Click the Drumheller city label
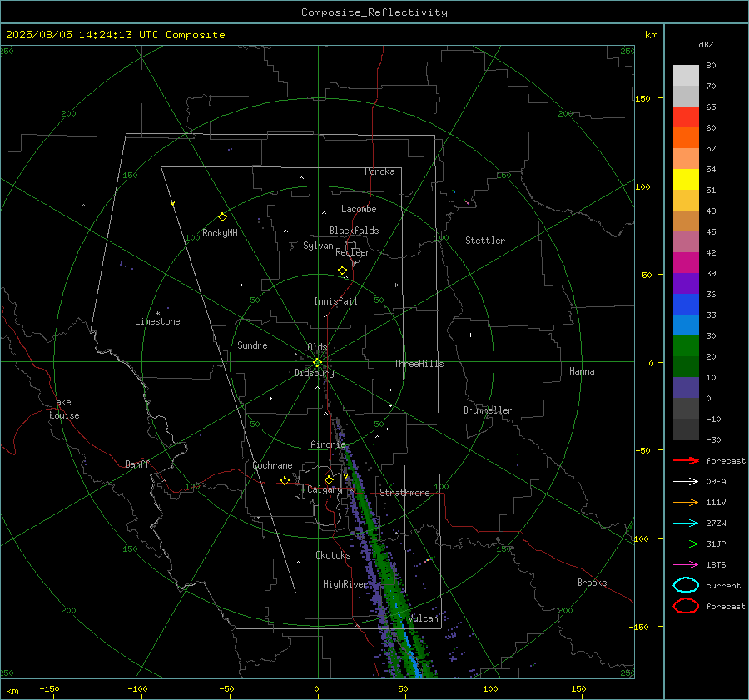This screenshot has width=749, height=700. click(488, 410)
